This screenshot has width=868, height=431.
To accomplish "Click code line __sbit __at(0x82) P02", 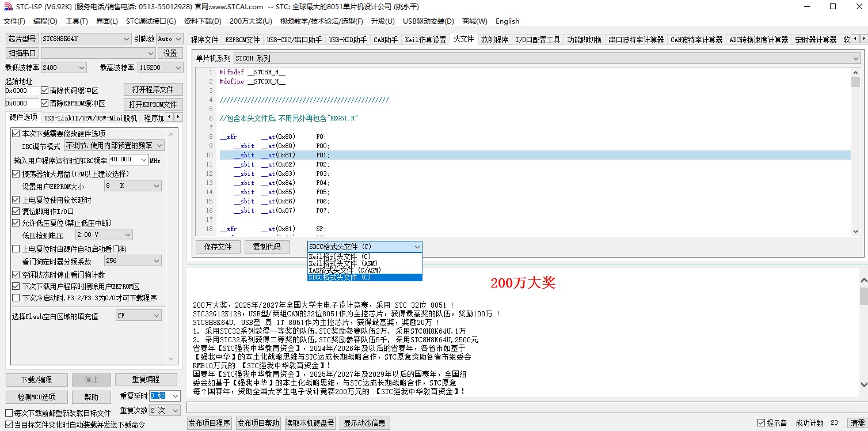I will [534, 164].
